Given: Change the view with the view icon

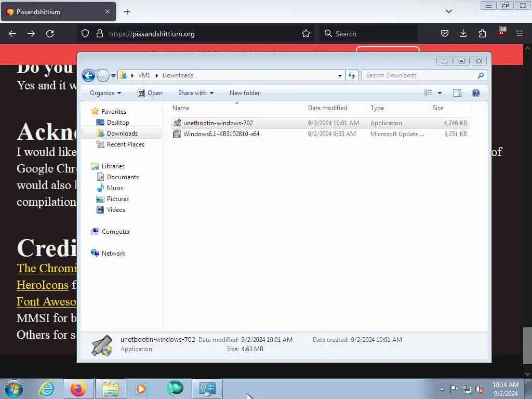Looking at the screenshot, I should click(429, 93).
